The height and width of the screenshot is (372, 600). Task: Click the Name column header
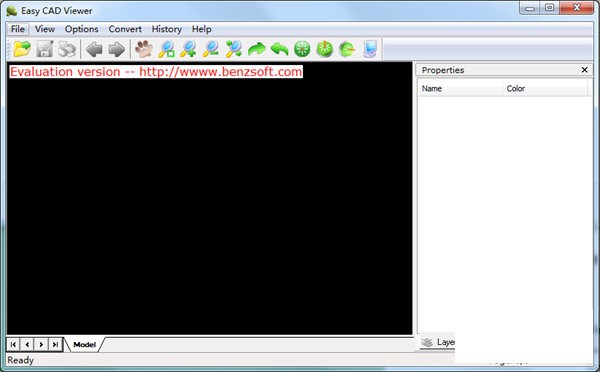[x=460, y=88]
